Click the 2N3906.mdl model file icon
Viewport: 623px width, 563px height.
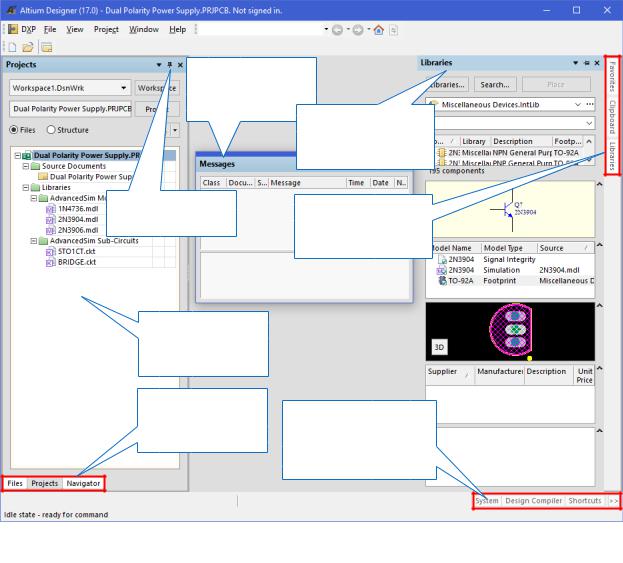tap(50, 230)
